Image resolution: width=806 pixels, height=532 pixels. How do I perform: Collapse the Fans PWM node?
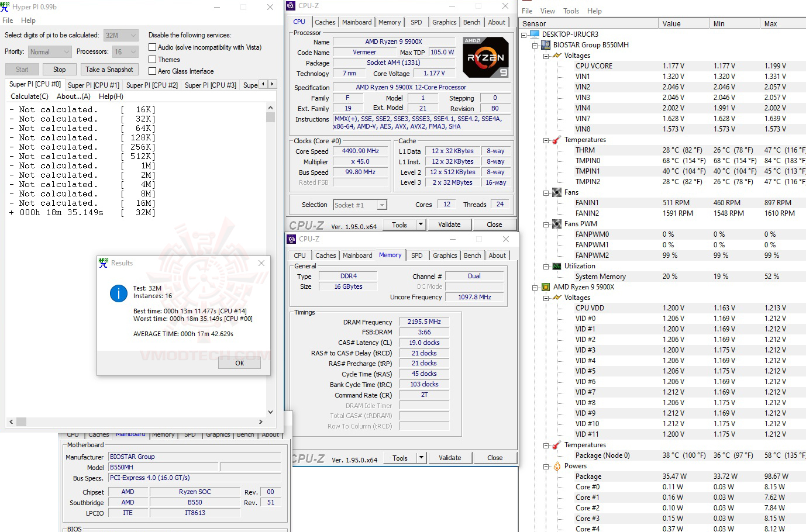[x=546, y=224]
